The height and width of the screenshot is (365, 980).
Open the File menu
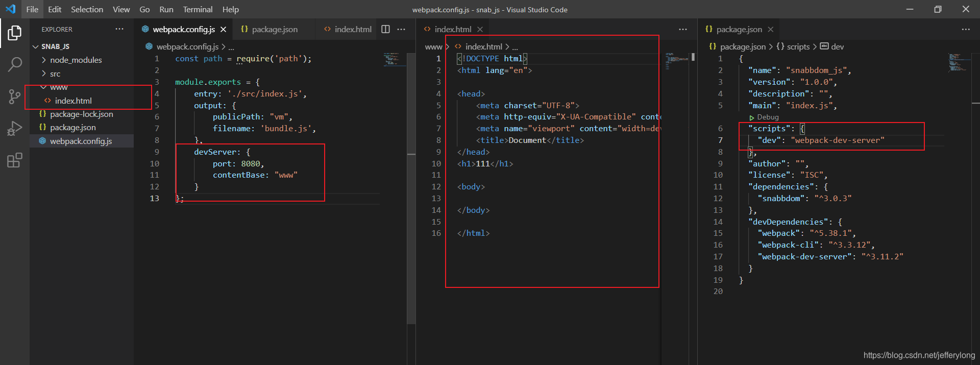(32, 9)
